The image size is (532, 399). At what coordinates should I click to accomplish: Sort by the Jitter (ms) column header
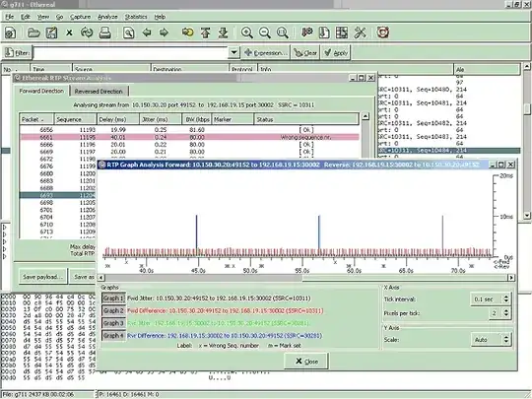pyautogui.click(x=161, y=119)
